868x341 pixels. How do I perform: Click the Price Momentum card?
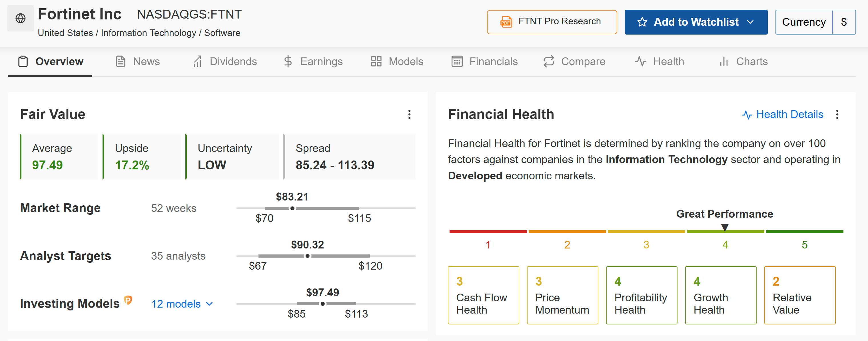click(x=562, y=295)
